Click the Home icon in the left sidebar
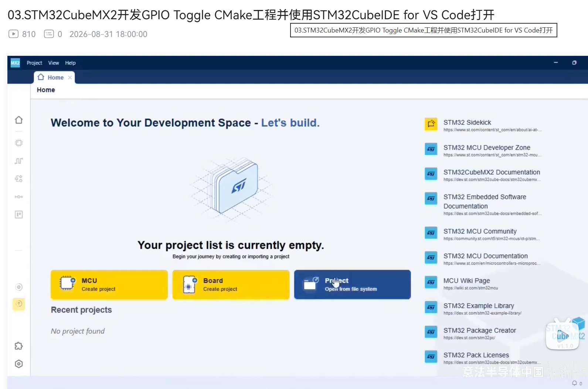 click(x=19, y=120)
